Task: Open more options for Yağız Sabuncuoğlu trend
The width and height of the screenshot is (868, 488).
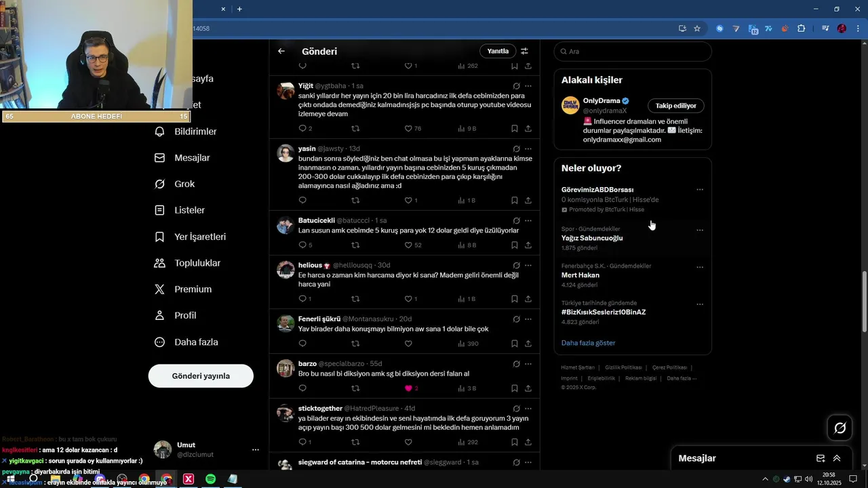Action: pyautogui.click(x=700, y=230)
